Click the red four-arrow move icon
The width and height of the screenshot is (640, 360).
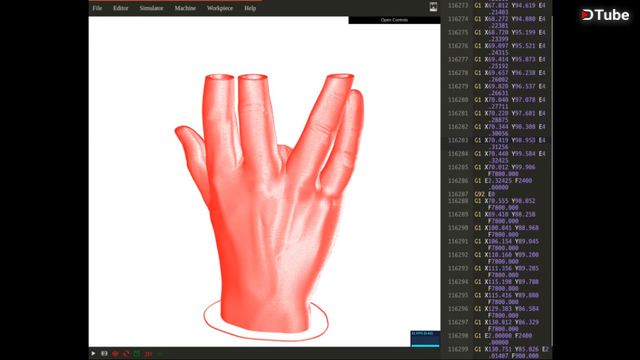click(x=115, y=353)
